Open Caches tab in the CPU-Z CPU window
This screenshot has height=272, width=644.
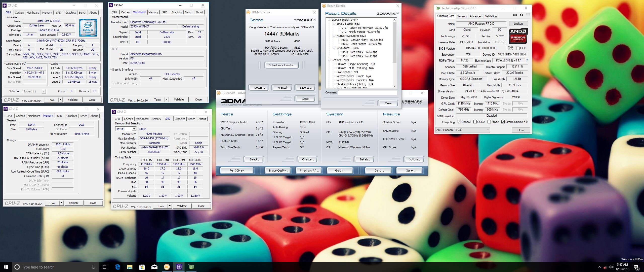[19, 13]
